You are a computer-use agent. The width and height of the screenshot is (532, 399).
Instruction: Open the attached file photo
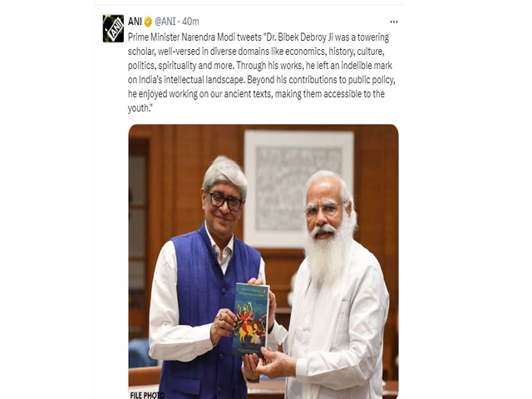[264, 261]
